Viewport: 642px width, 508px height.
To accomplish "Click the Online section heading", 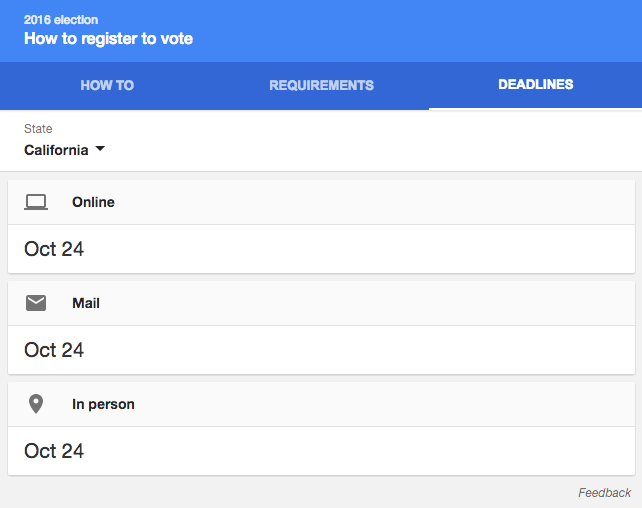I will click(x=93, y=202).
